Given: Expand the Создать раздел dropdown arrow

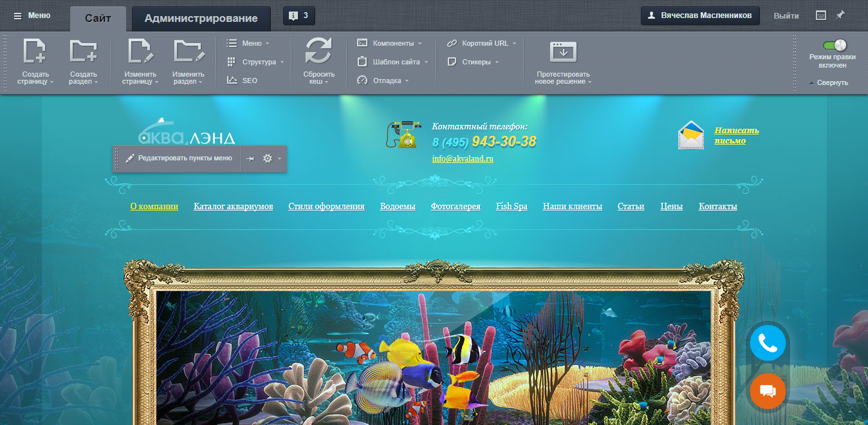Looking at the screenshot, I should click(x=96, y=82).
